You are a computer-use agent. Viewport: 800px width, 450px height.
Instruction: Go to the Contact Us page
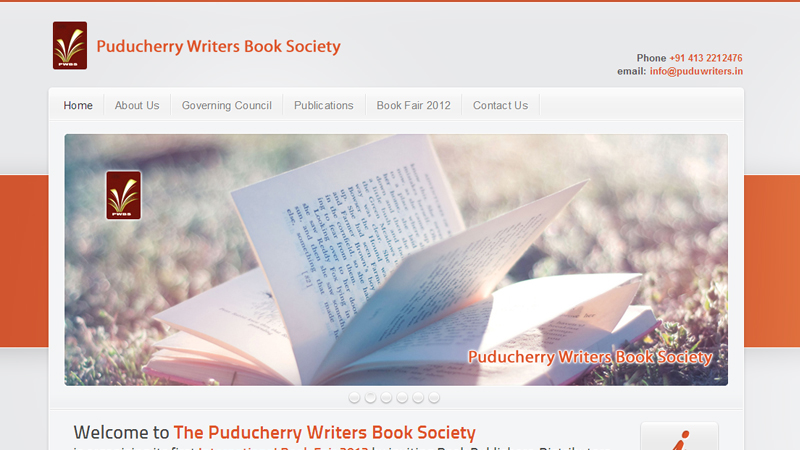500,106
